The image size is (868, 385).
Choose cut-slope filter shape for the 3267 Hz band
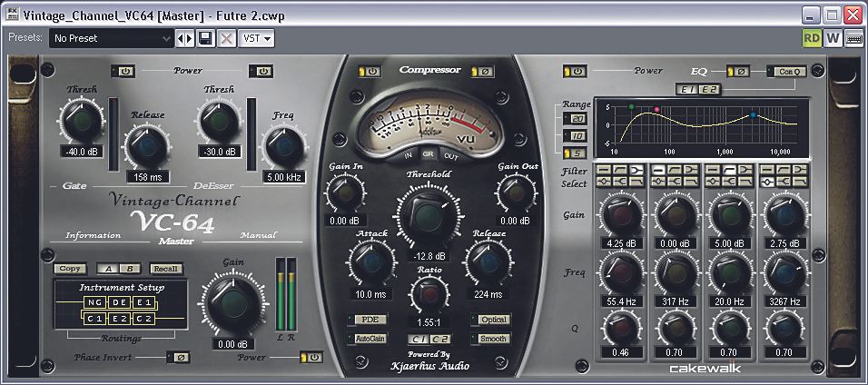(x=799, y=182)
